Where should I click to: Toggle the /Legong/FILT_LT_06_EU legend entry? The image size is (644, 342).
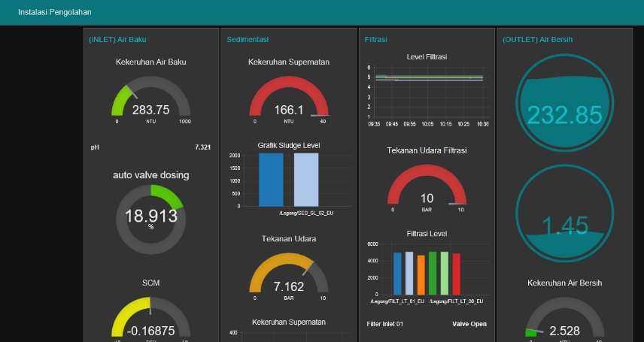457,301
